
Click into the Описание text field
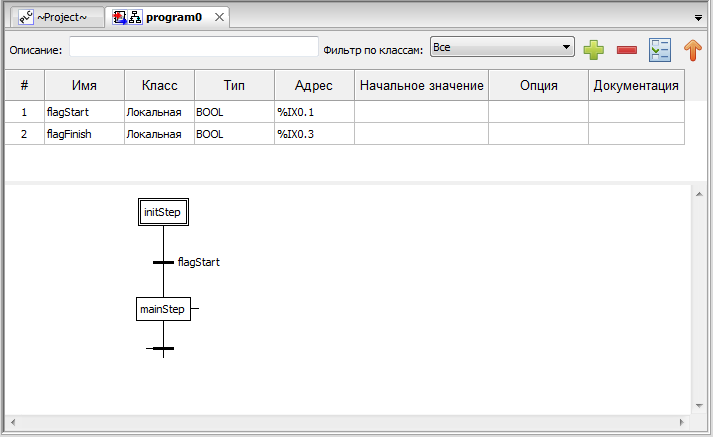pos(193,48)
